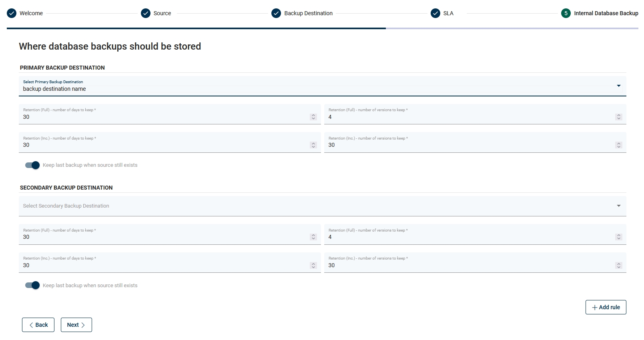Click primary Full days-to-keep spinner arrows
This screenshot has height=340, width=644.
click(313, 117)
